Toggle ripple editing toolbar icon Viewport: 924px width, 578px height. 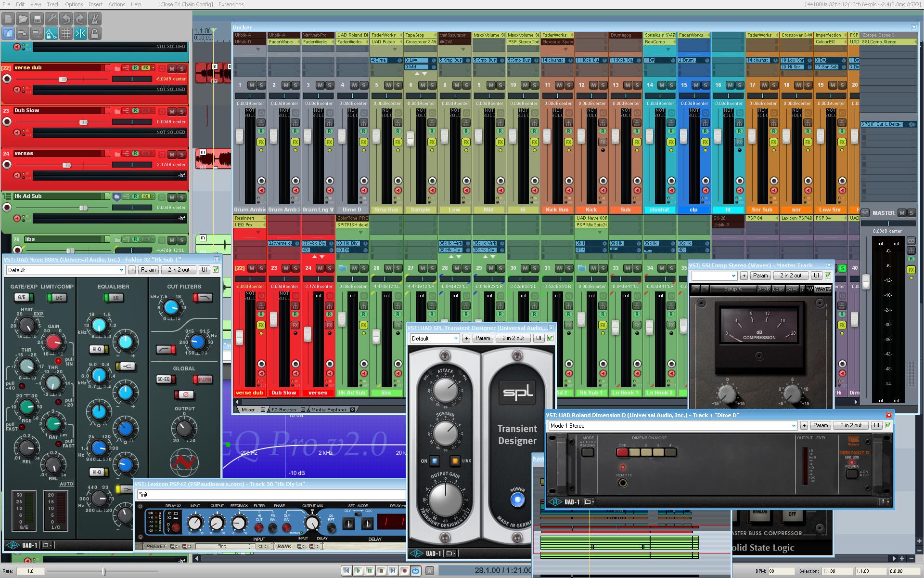tap(37, 34)
